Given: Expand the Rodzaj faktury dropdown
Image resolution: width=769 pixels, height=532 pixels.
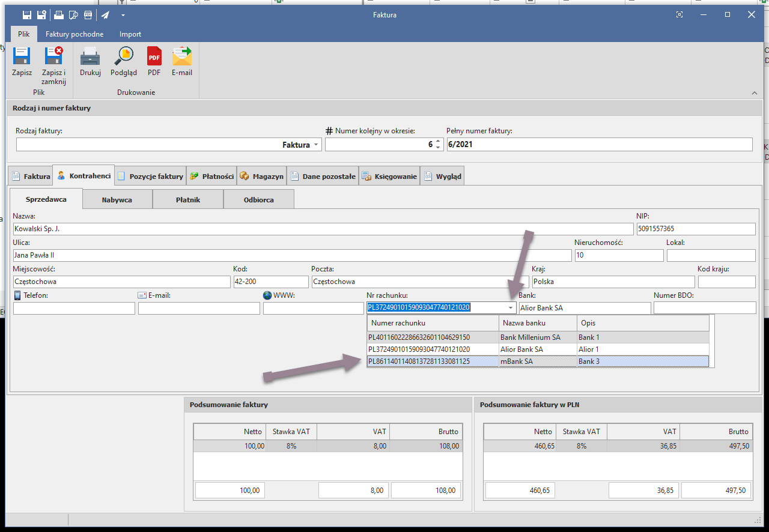Looking at the screenshot, I should point(316,145).
